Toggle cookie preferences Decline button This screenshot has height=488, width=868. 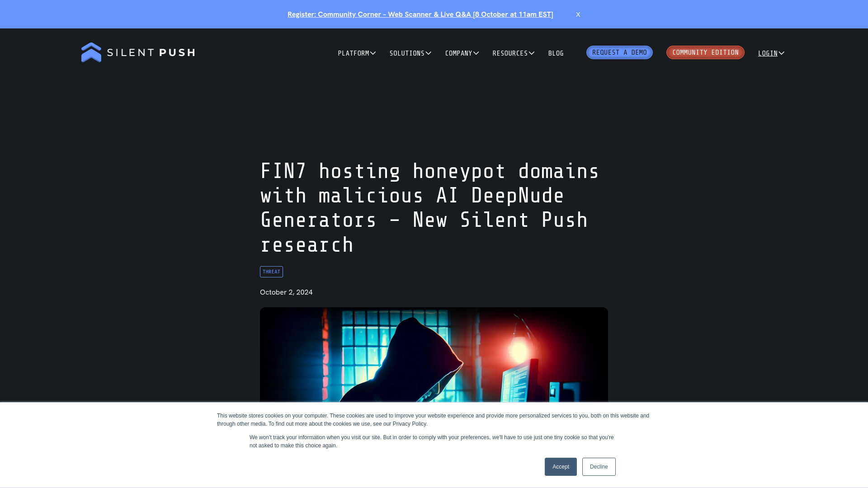click(599, 467)
